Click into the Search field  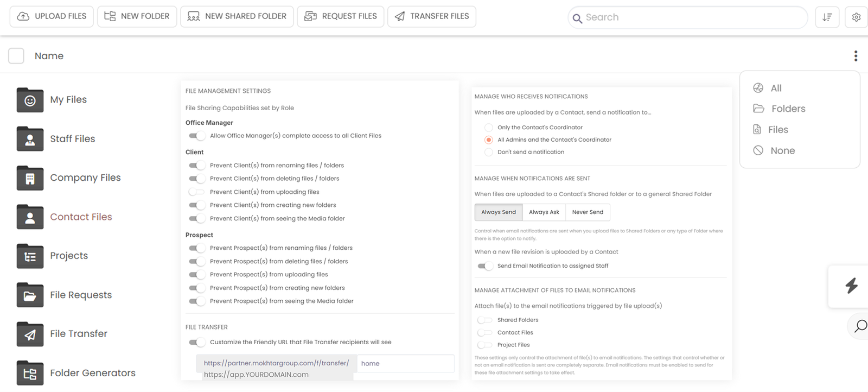689,17
